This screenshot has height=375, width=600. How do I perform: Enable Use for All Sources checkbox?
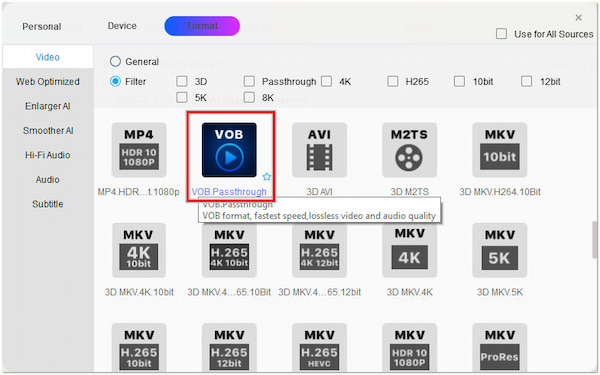(501, 34)
